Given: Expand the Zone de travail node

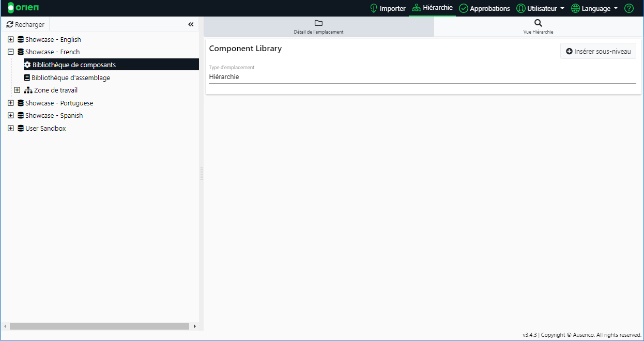Looking at the screenshot, I should [17, 90].
